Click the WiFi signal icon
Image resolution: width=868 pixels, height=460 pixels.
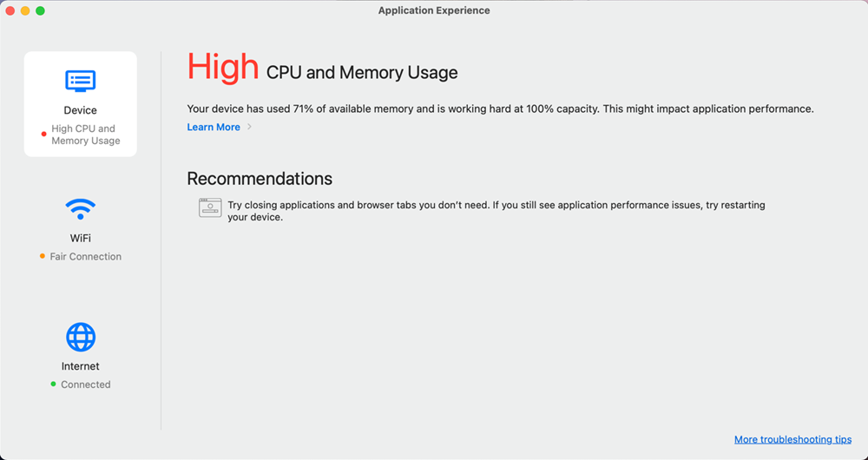(x=81, y=209)
